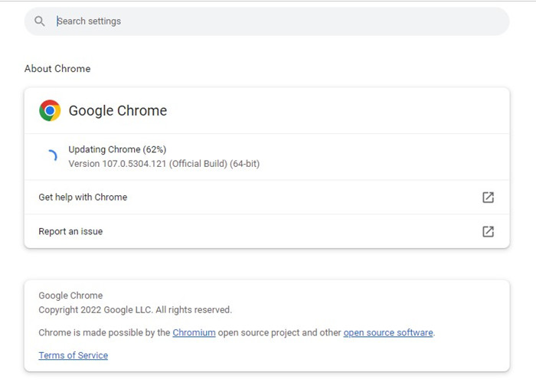Open external link icon for Report an issue
536x392 pixels.
coord(488,231)
